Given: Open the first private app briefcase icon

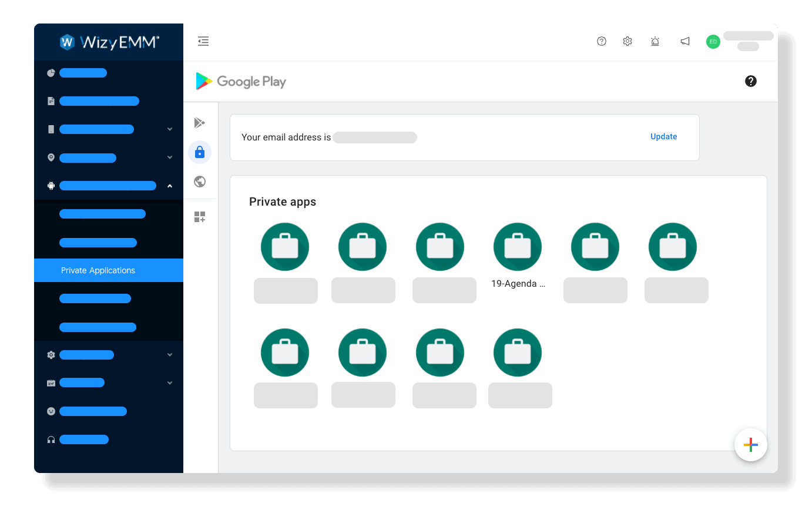Looking at the screenshot, I should [x=285, y=247].
